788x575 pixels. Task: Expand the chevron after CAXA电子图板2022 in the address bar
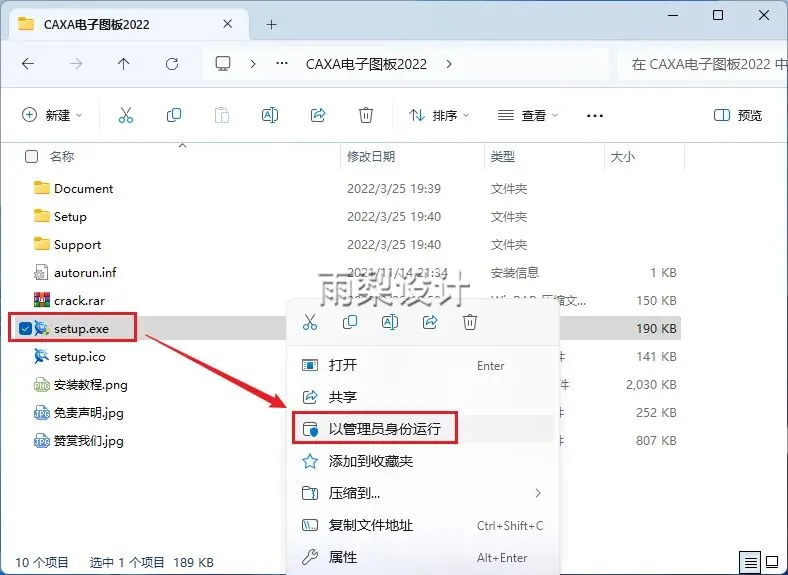[x=449, y=64]
